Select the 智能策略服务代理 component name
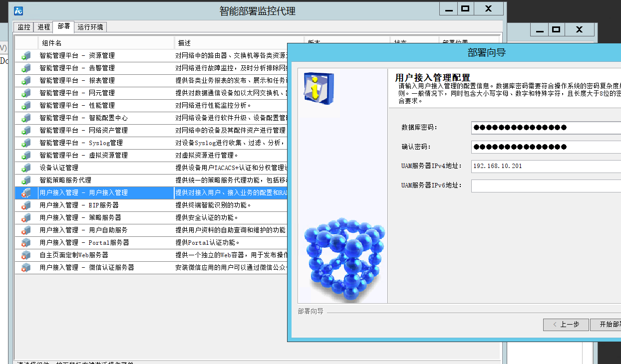The height and width of the screenshot is (364, 621). (65, 180)
